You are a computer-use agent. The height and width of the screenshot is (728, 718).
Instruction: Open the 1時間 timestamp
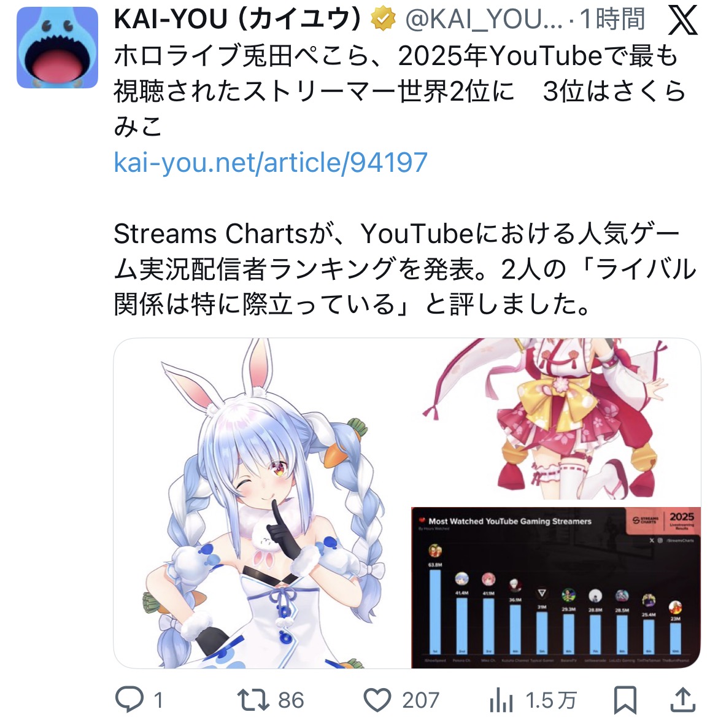pos(612,20)
